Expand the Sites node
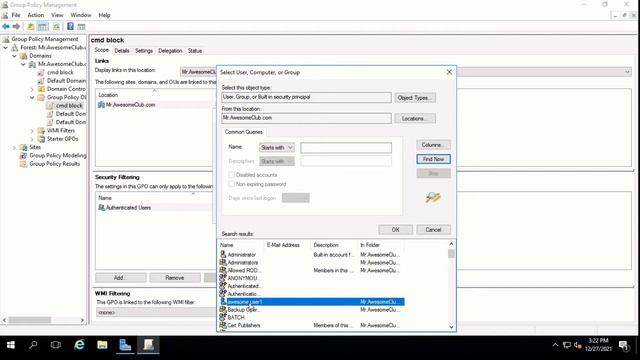 tap(14, 147)
